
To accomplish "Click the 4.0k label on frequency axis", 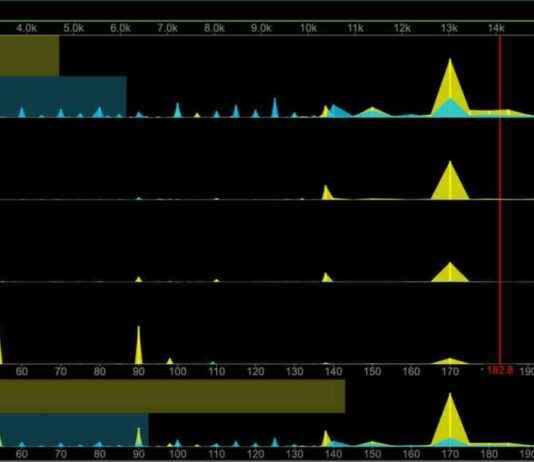I will click(26, 28).
